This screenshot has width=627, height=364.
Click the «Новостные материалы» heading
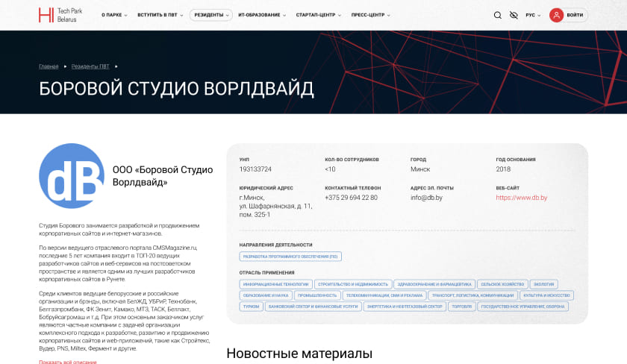299,354
